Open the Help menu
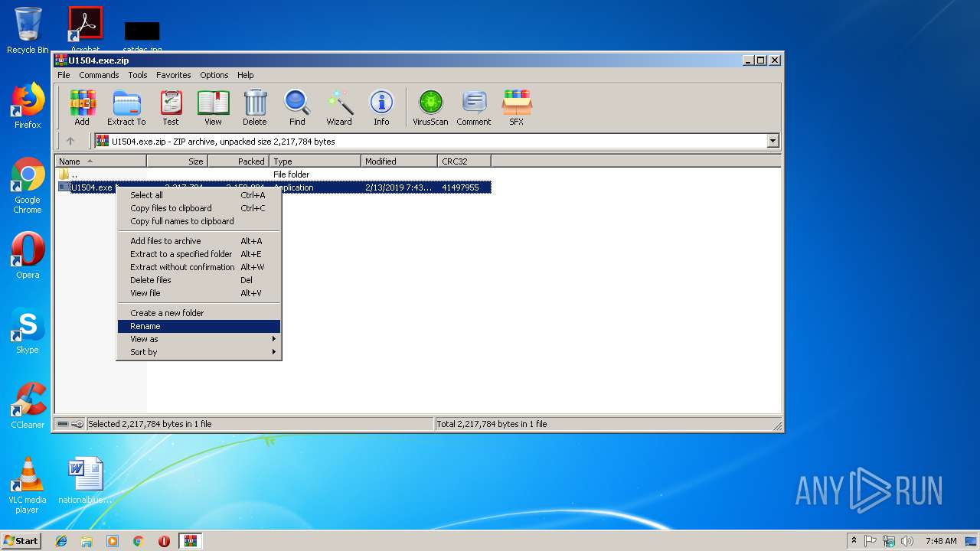This screenshot has height=551, width=980. tap(245, 75)
